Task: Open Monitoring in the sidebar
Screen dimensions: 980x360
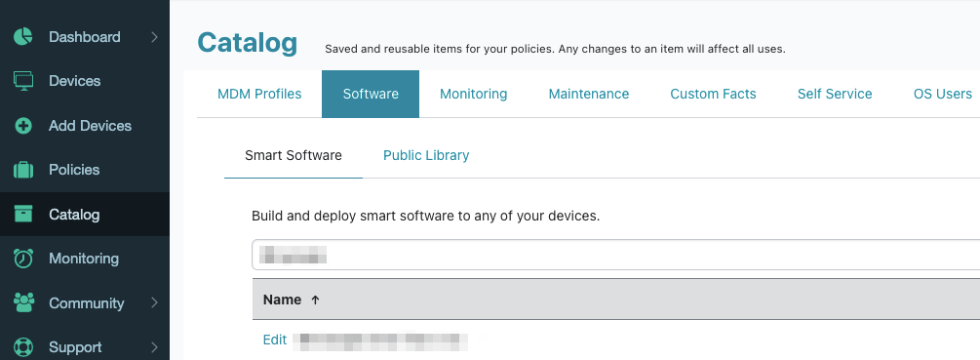Action: pyautogui.click(x=85, y=259)
